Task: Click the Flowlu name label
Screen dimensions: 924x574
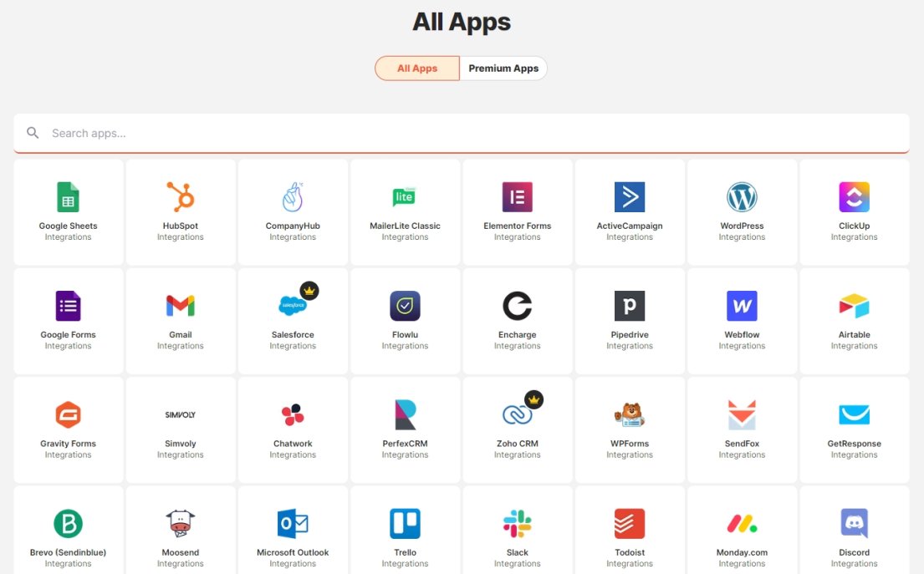Action: click(405, 334)
